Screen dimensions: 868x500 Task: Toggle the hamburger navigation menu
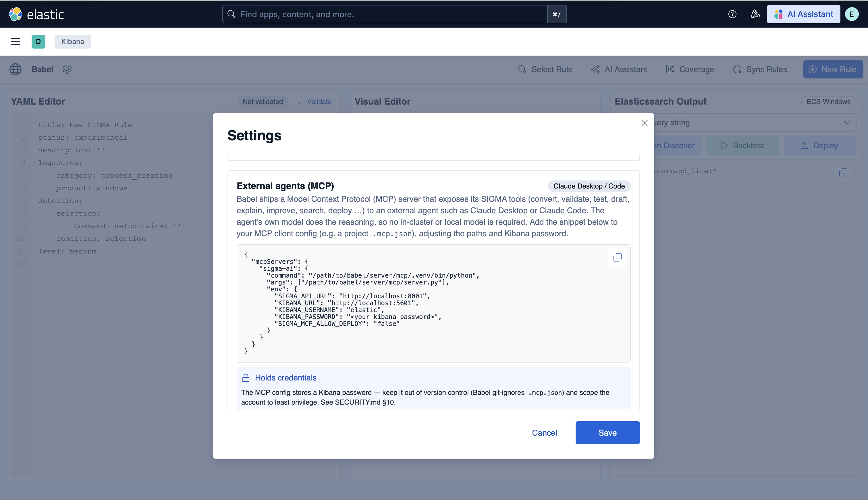click(16, 42)
